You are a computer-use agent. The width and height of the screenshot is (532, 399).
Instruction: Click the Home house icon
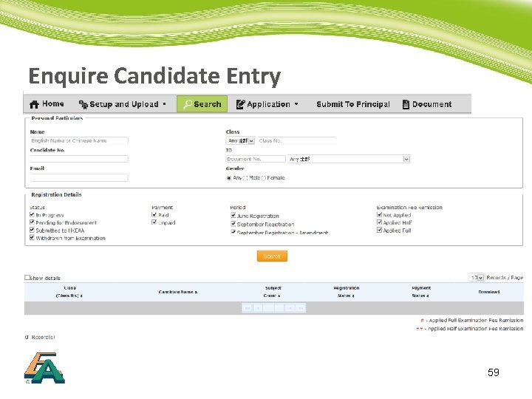pos(34,104)
